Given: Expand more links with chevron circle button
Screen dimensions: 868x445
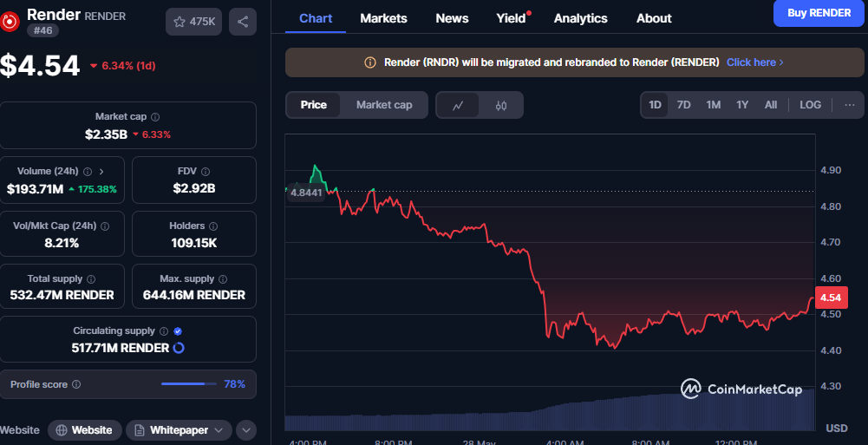Looking at the screenshot, I should pyautogui.click(x=246, y=430).
